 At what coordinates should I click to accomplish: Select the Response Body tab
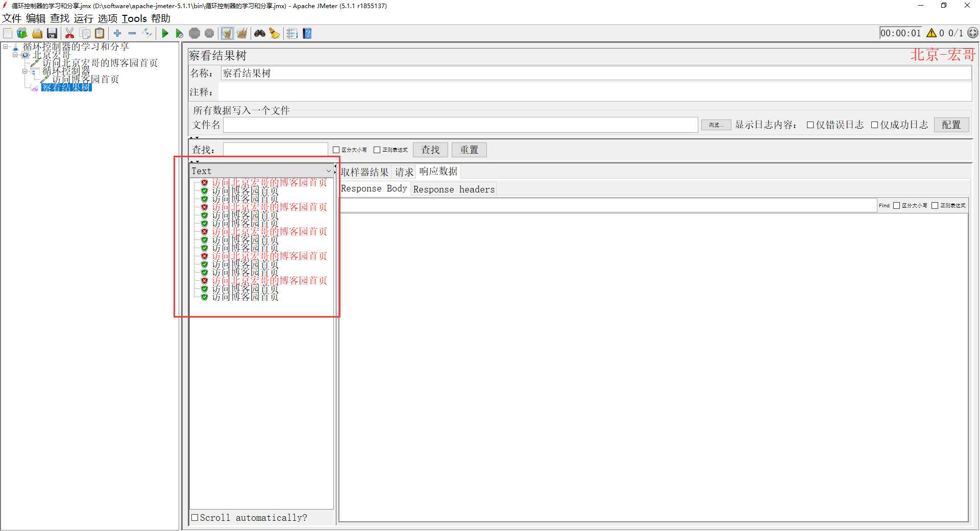click(x=374, y=189)
